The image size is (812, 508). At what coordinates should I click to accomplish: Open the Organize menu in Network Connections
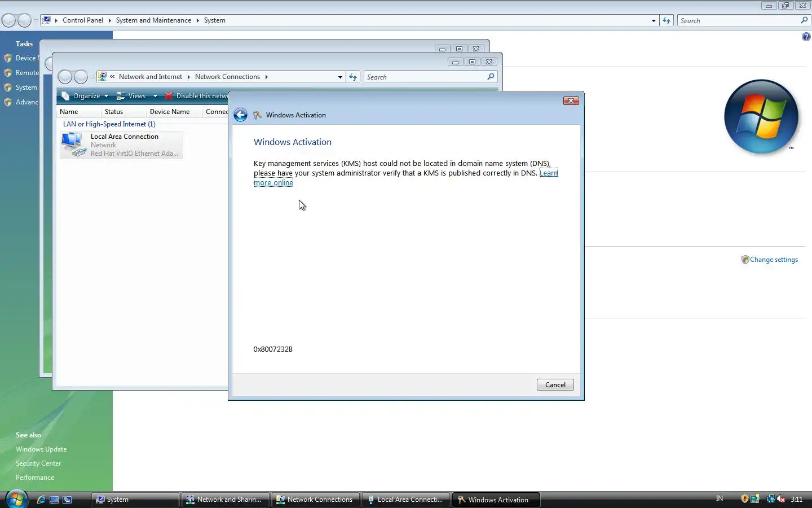coord(85,96)
